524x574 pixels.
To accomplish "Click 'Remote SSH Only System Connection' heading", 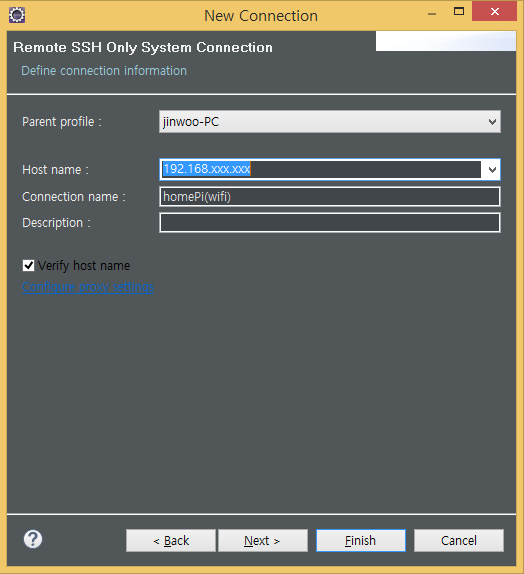I will [x=143, y=48].
